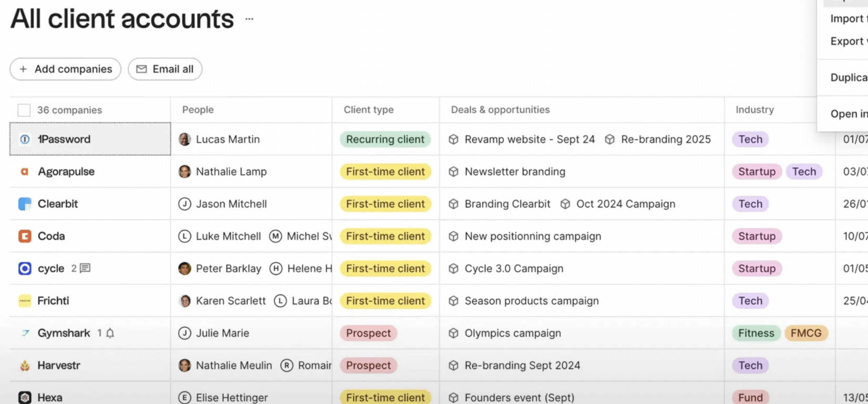The height and width of the screenshot is (404, 868).
Task: Click the First-time client tag for Agorapulse
Action: (x=385, y=171)
